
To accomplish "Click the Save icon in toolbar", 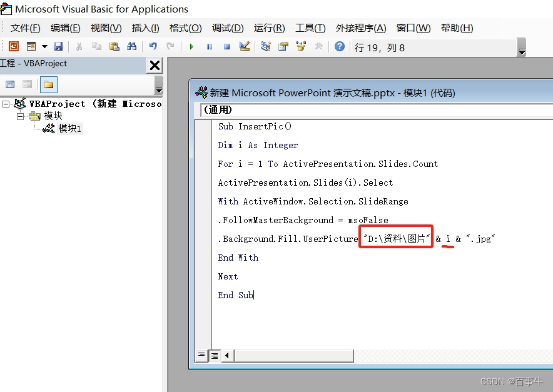I will coord(58,46).
